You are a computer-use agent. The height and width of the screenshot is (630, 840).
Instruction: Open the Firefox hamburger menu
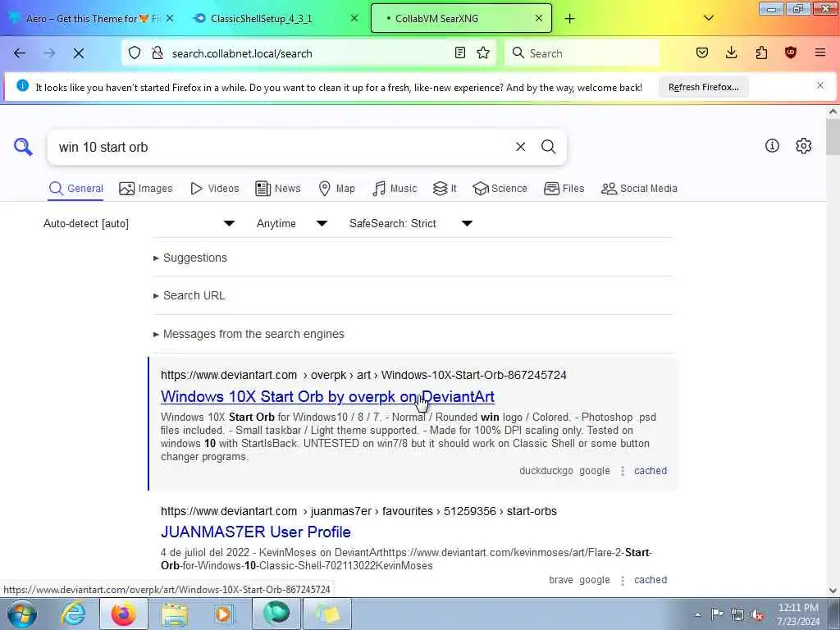[820, 52]
